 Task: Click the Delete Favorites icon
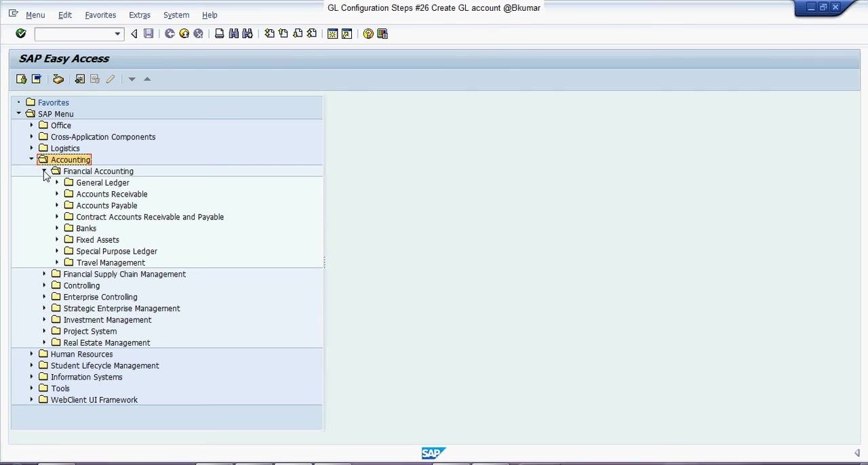click(95, 79)
